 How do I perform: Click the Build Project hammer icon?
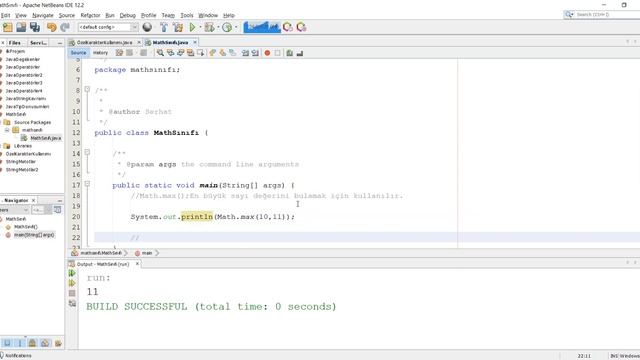tap(164, 27)
